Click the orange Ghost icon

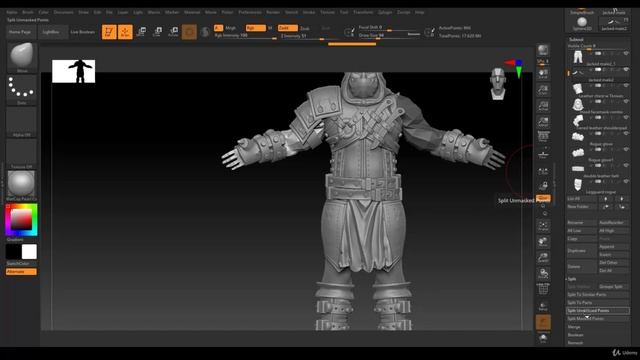pos(543,322)
